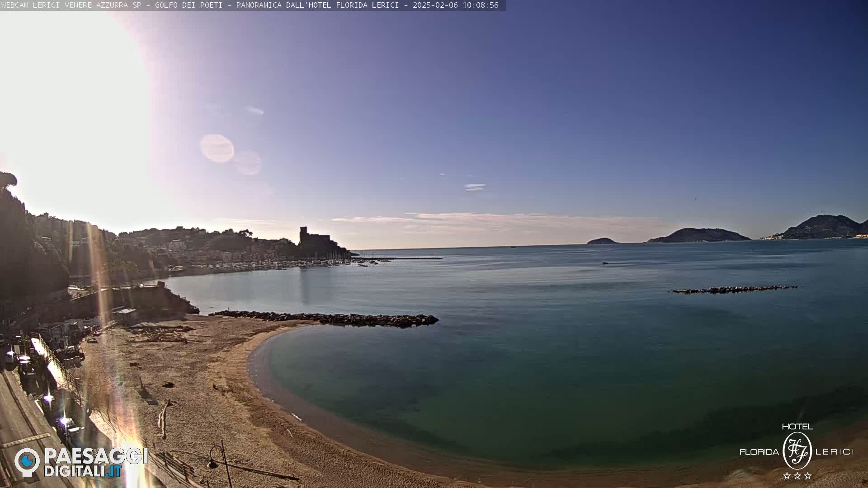The width and height of the screenshot is (868, 488).
Task: Open the PAESAGGI DIGITALI.IT logo text
Action: (x=96, y=463)
